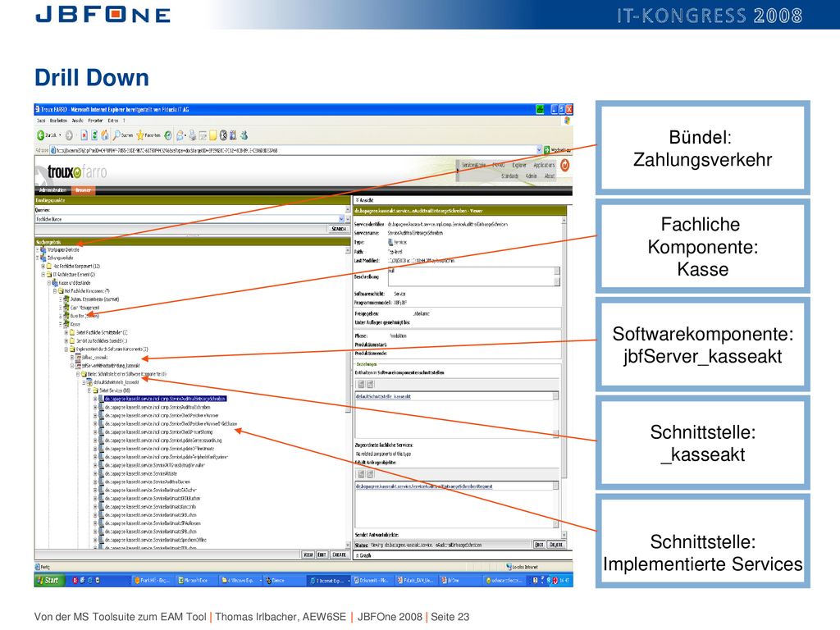840x630 pixels.
Task: Click the red Troux logout icon
Action: (564, 166)
